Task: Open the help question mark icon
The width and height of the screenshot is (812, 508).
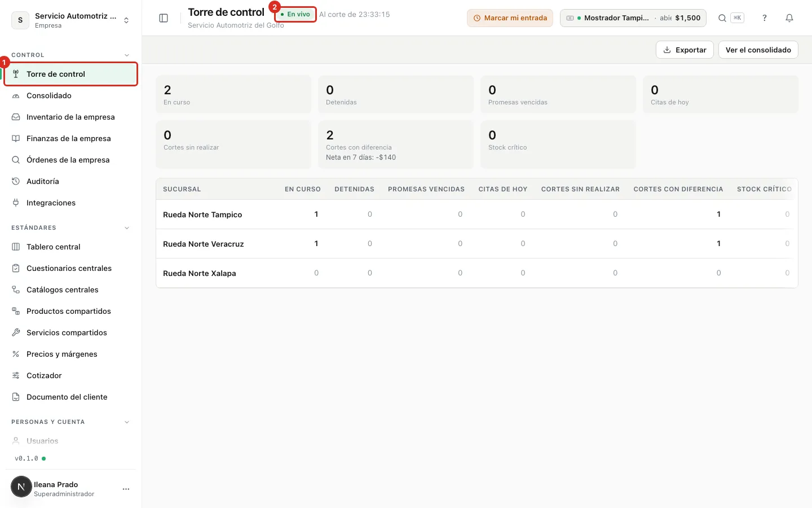Action: coord(765,18)
